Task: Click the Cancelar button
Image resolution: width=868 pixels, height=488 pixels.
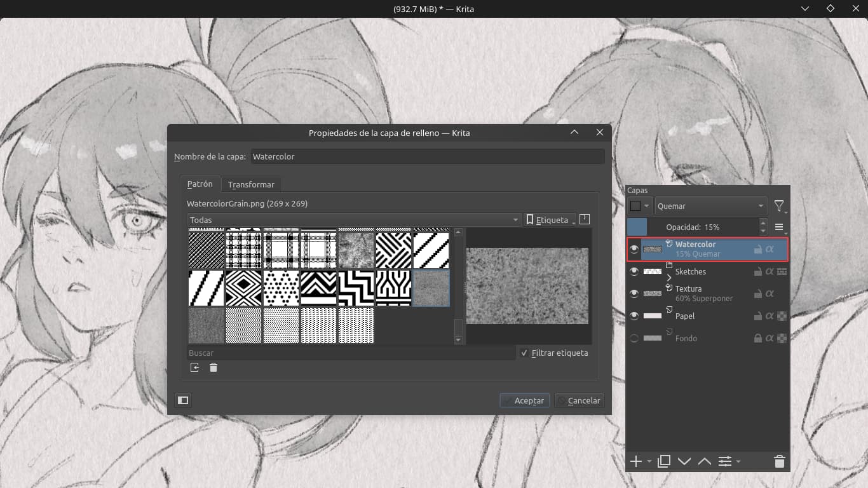Action: 579,400
